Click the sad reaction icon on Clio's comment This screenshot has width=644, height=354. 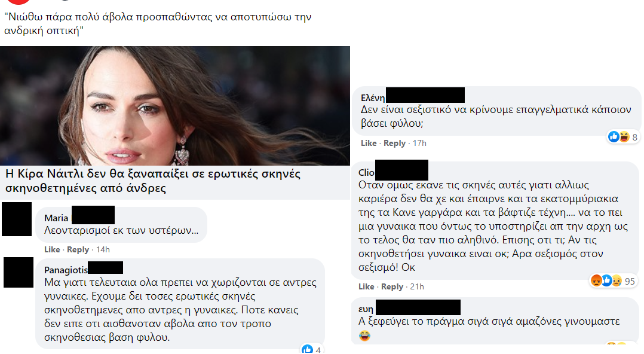click(x=617, y=281)
